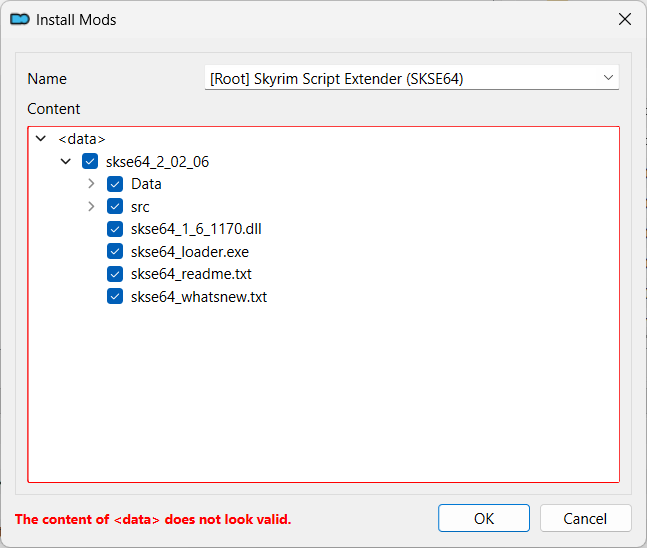Expand the src folder
The width and height of the screenshot is (647, 548).
pos(91,207)
